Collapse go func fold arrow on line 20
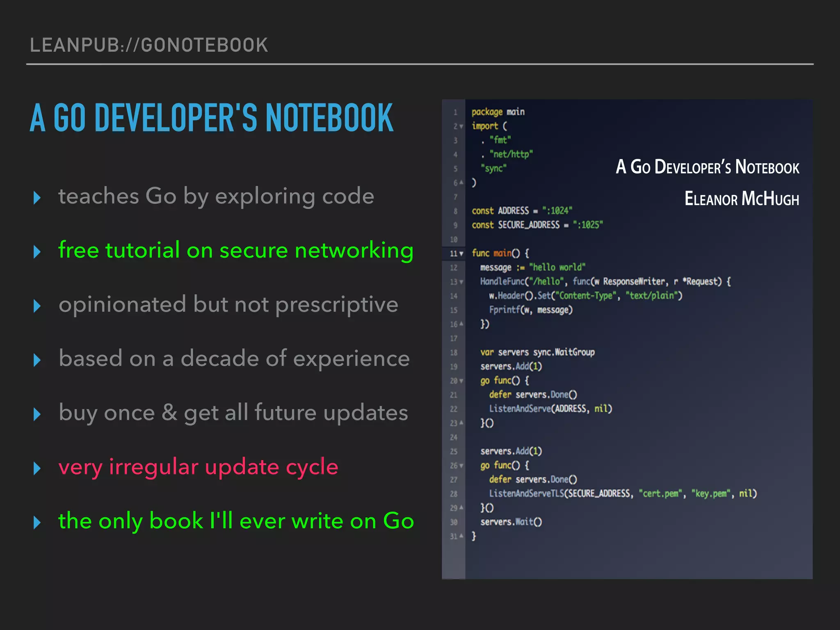 [461, 381]
